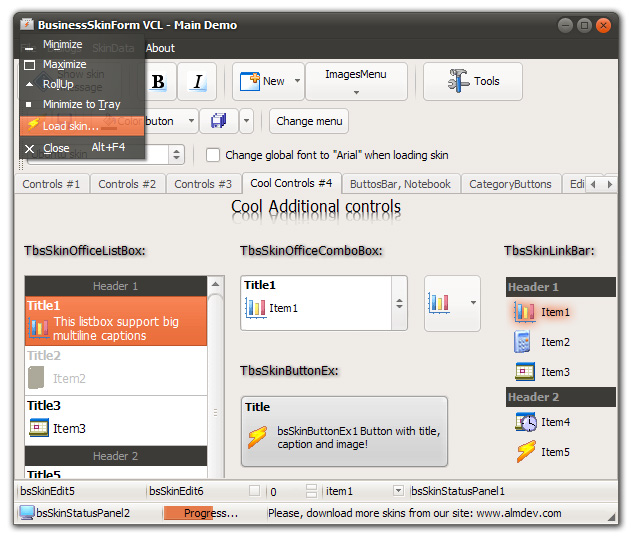The width and height of the screenshot is (634, 539).
Task: Switch to ButtosBar, Notebook tab
Action: point(400,184)
